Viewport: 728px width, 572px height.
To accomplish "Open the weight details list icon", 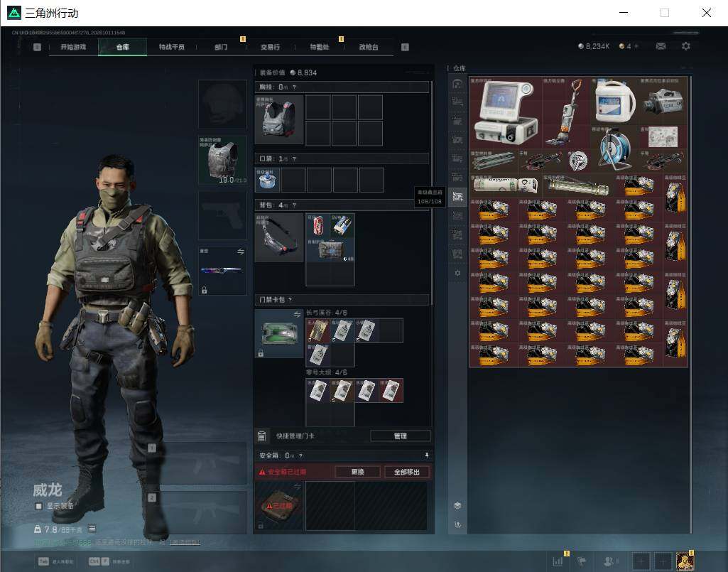I will coord(92,529).
